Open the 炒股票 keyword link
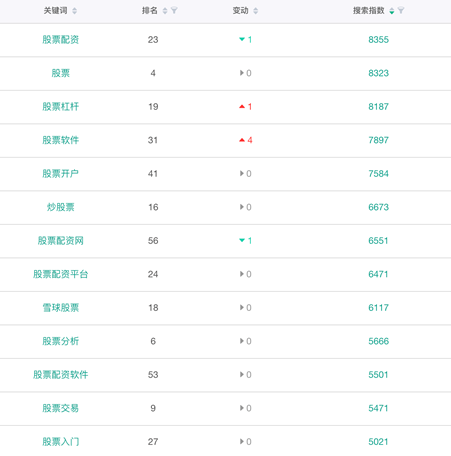 coord(61,207)
